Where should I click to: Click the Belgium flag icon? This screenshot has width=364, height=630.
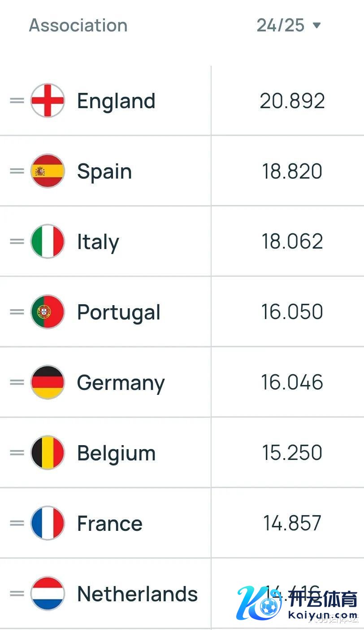[x=48, y=453]
